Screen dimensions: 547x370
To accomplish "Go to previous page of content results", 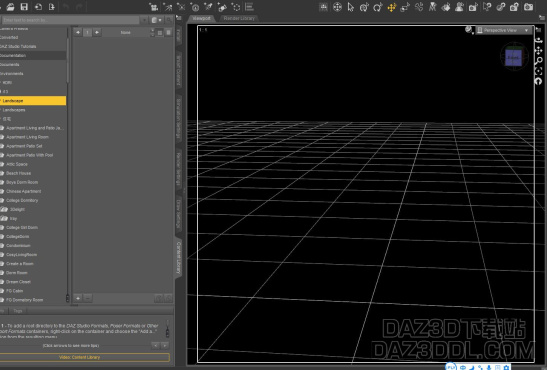I will point(78,32).
